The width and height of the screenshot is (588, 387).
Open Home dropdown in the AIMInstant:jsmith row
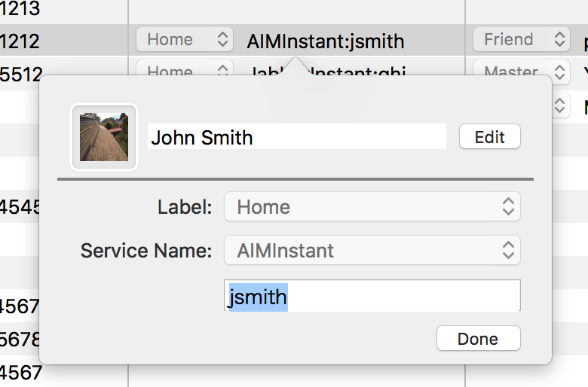pyautogui.click(x=184, y=40)
